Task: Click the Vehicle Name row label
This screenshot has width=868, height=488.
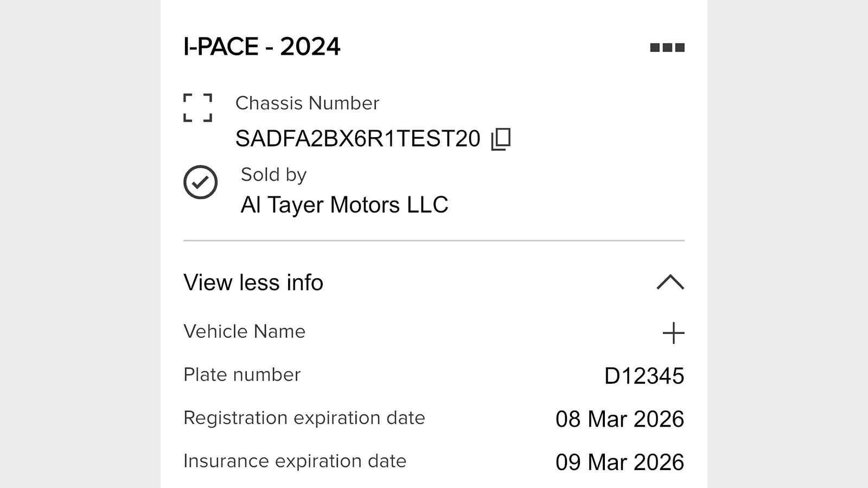Action: [x=244, y=331]
